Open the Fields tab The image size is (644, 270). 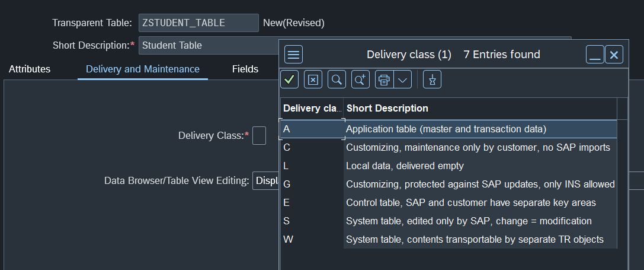click(245, 69)
